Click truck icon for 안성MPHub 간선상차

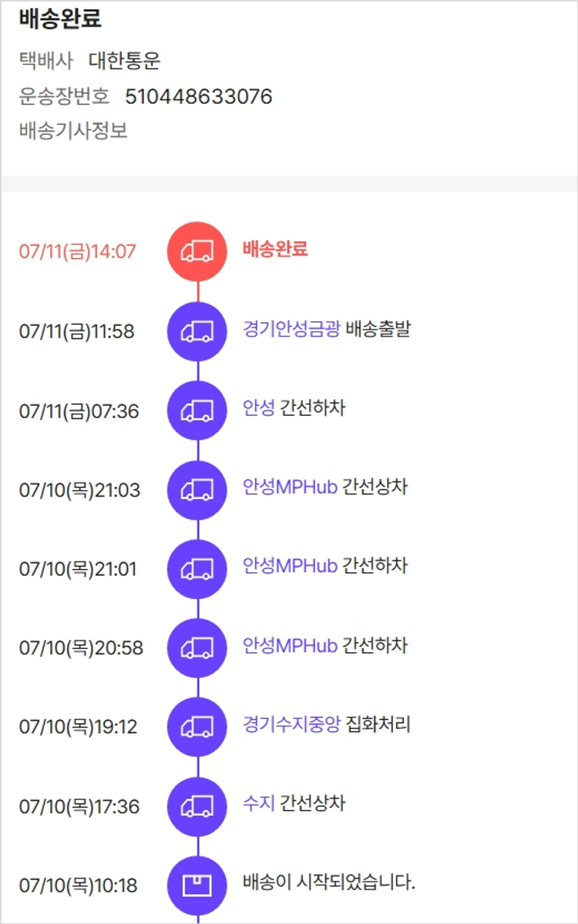[197, 490]
